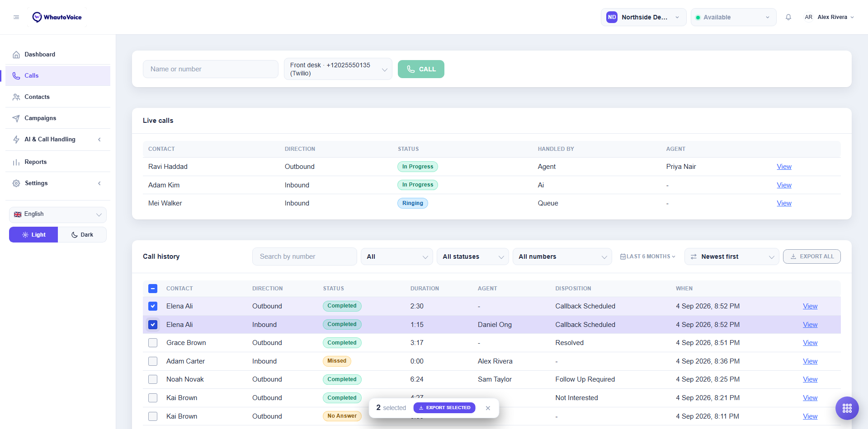Open Reports in the sidebar
Screen dimensions: 868x429
coord(58,162)
